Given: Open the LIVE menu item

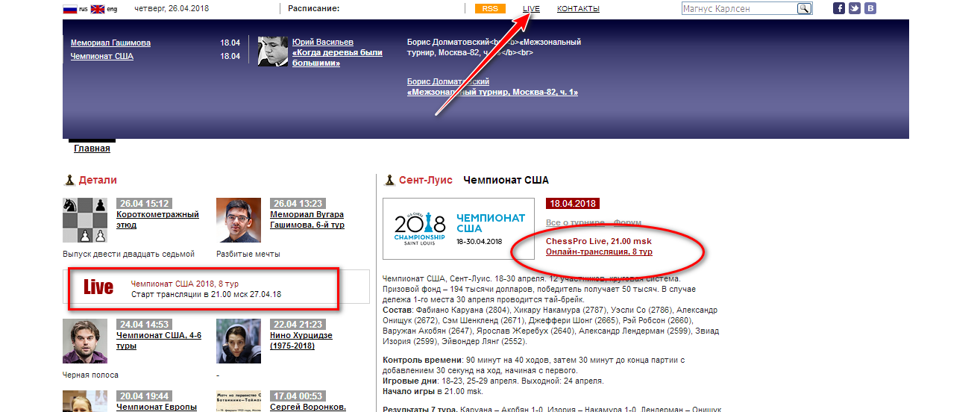Looking at the screenshot, I should pyautogui.click(x=532, y=9).
